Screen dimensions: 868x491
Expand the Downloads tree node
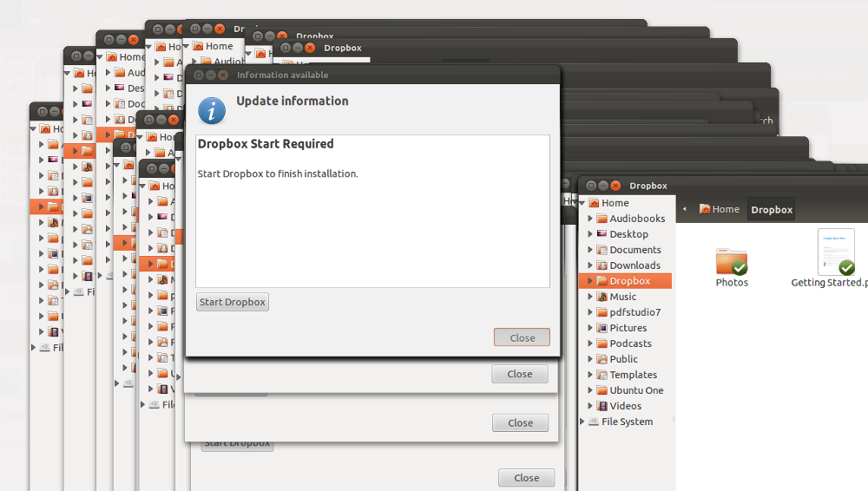[590, 265]
